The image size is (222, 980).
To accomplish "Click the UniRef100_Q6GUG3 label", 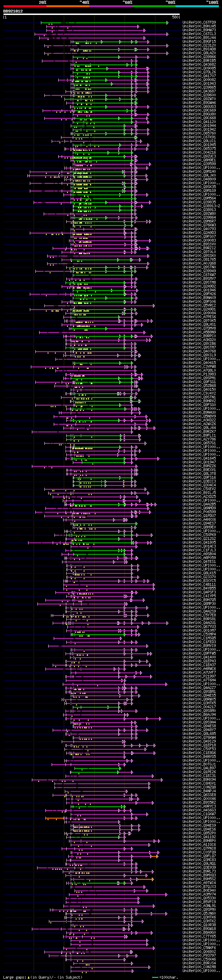I will click(x=199, y=106).
